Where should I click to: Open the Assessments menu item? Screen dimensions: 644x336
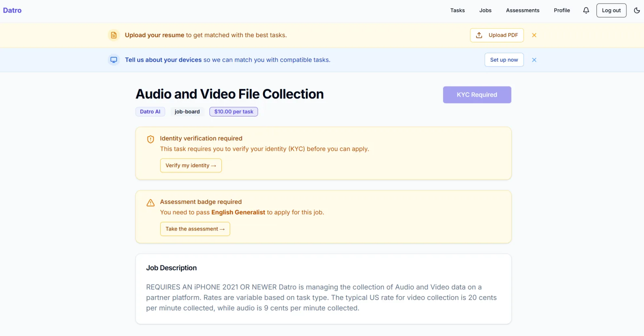(522, 10)
